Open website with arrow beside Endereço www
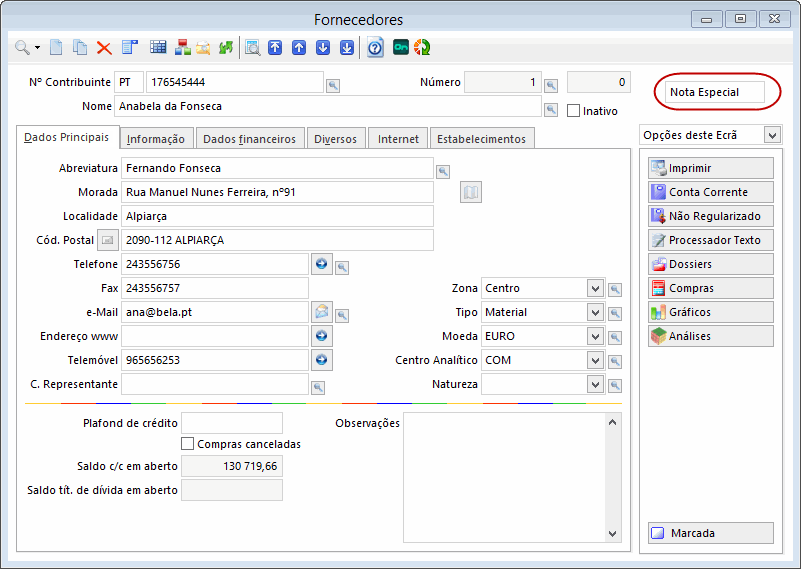Screen dimensions: 801x569 coord(321,336)
